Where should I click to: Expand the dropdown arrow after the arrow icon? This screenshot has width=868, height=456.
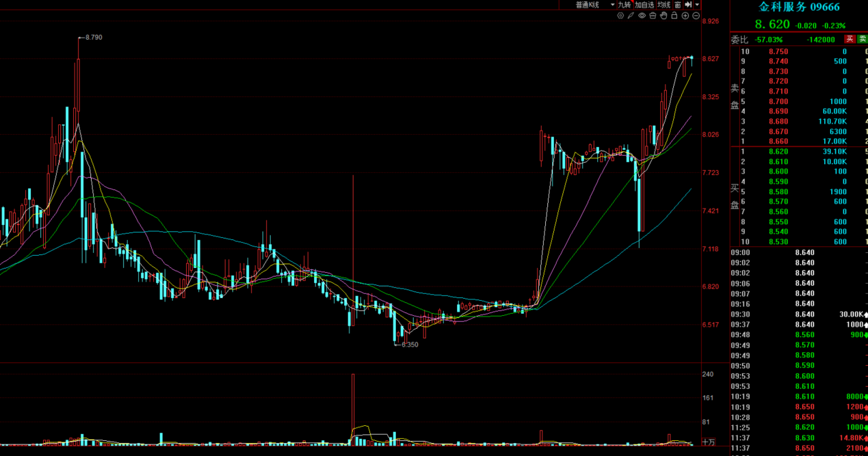click(x=697, y=5)
